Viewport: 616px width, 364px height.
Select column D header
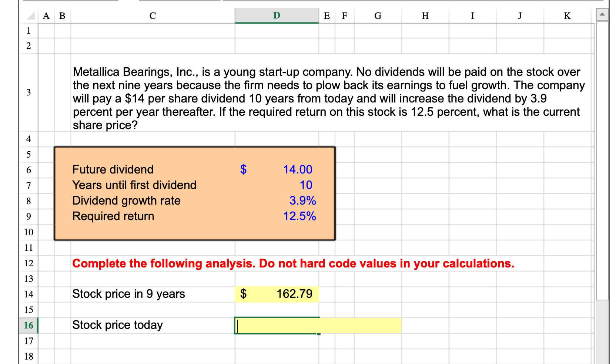coord(276,16)
